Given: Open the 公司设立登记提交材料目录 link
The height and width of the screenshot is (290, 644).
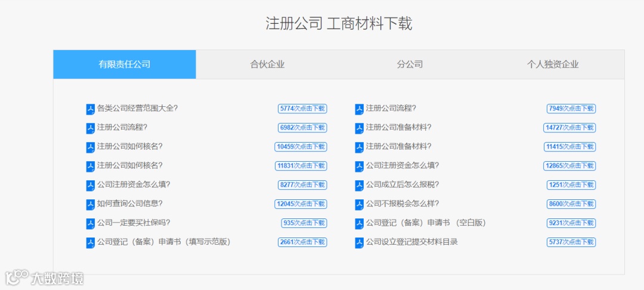Looking at the screenshot, I should pyautogui.click(x=412, y=242).
